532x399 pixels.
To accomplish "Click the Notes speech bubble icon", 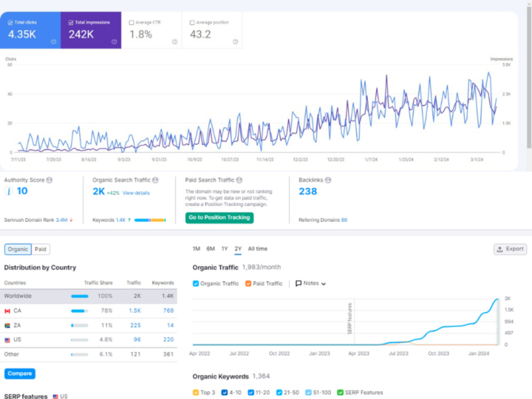I will (x=298, y=284).
